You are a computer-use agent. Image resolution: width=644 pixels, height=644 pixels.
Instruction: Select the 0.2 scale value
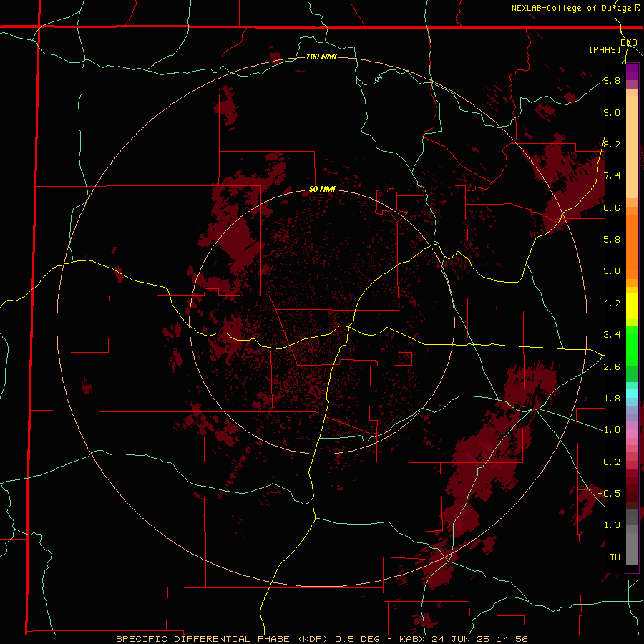pos(612,462)
